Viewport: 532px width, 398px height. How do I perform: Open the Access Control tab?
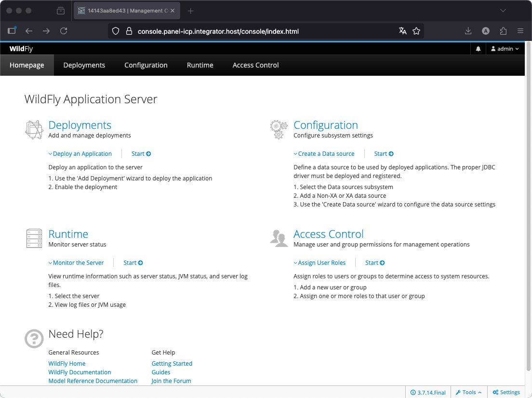pos(255,65)
